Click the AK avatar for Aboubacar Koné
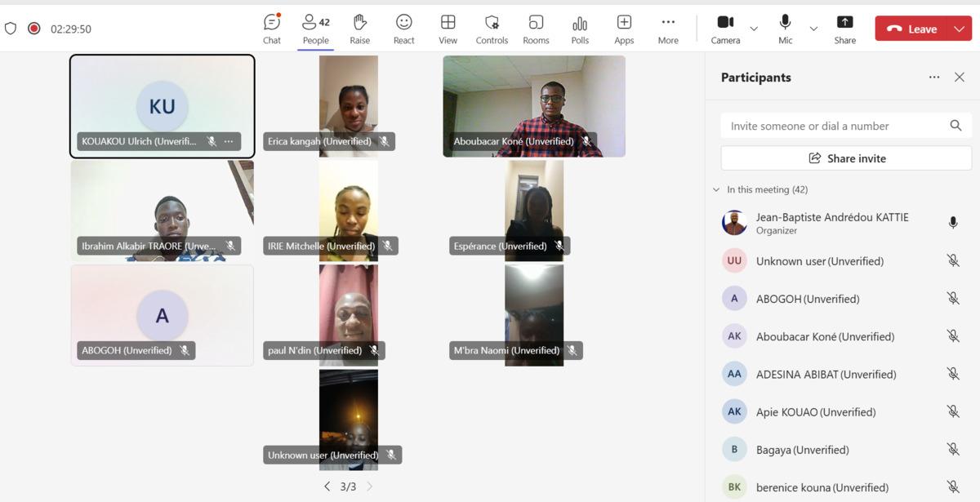The image size is (980, 502). coord(734,336)
